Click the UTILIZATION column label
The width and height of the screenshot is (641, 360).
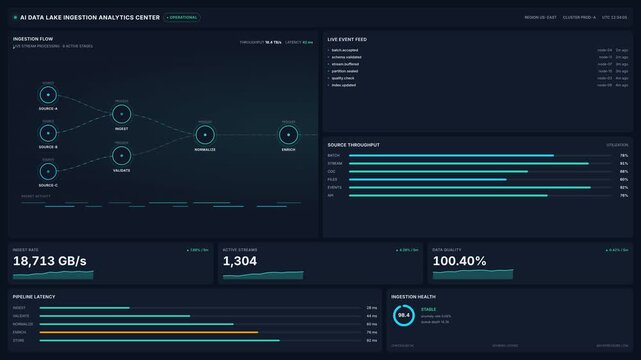tap(617, 145)
